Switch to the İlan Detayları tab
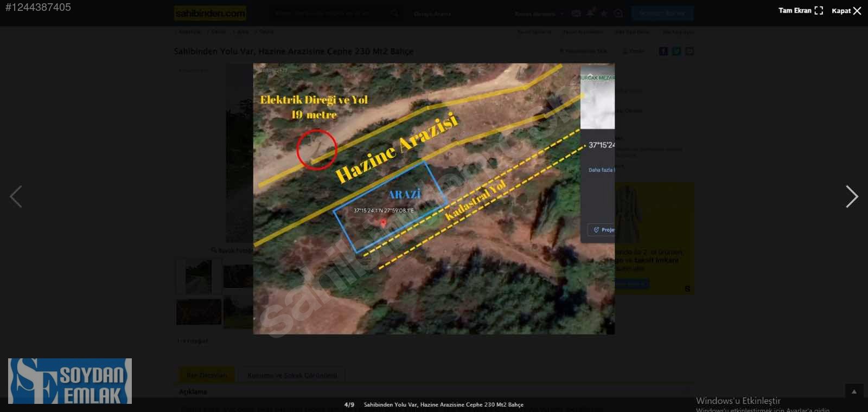 coord(207,375)
